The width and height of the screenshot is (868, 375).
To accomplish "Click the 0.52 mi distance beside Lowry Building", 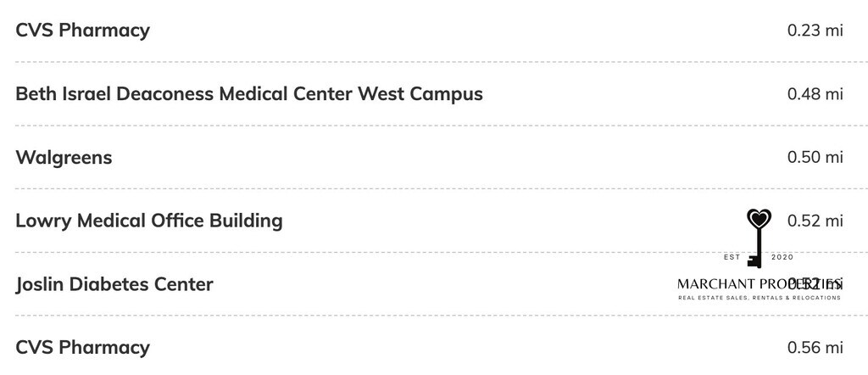I will [815, 221].
